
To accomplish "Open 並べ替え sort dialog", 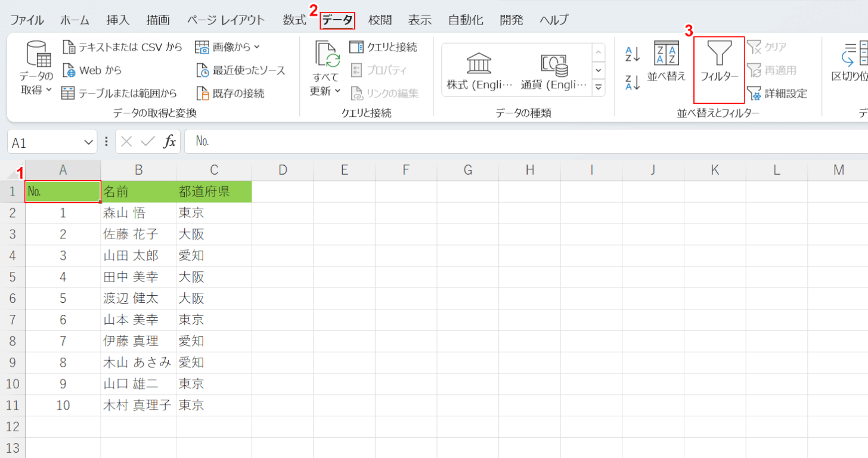I will click(666, 63).
